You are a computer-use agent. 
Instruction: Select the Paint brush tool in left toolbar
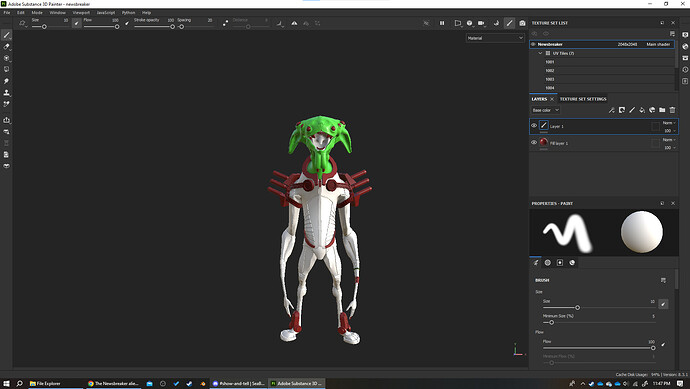click(x=7, y=35)
